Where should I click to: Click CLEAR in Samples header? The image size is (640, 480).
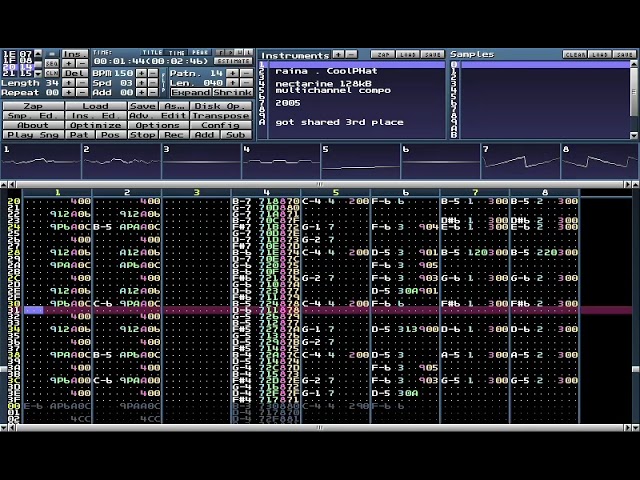coord(575,54)
